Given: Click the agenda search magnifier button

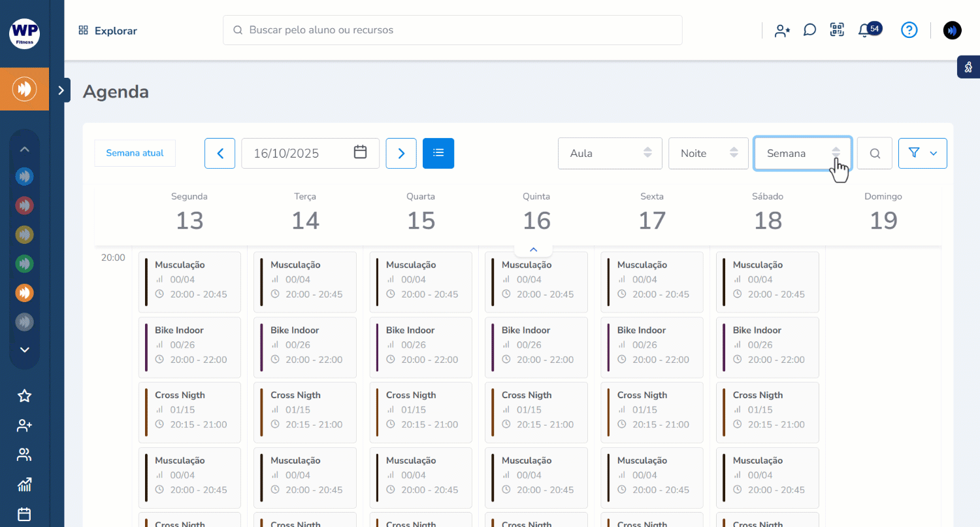Looking at the screenshot, I should pos(875,153).
